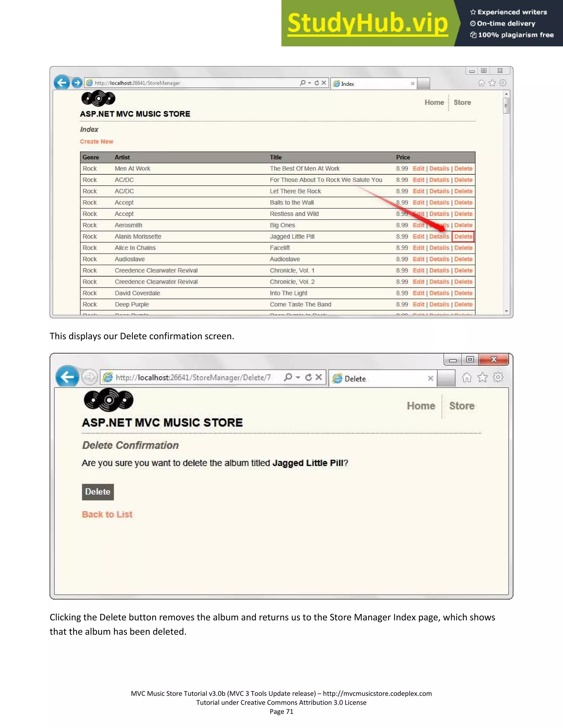The image size is (563, 728).
Task: Open tools gear in Index browser window
Action: click(503, 83)
